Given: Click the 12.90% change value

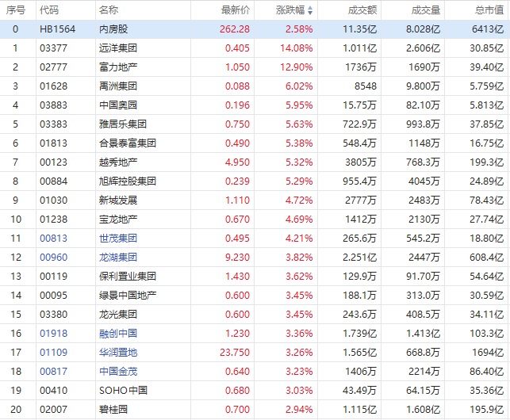Looking at the screenshot, I should click(x=297, y=67).
